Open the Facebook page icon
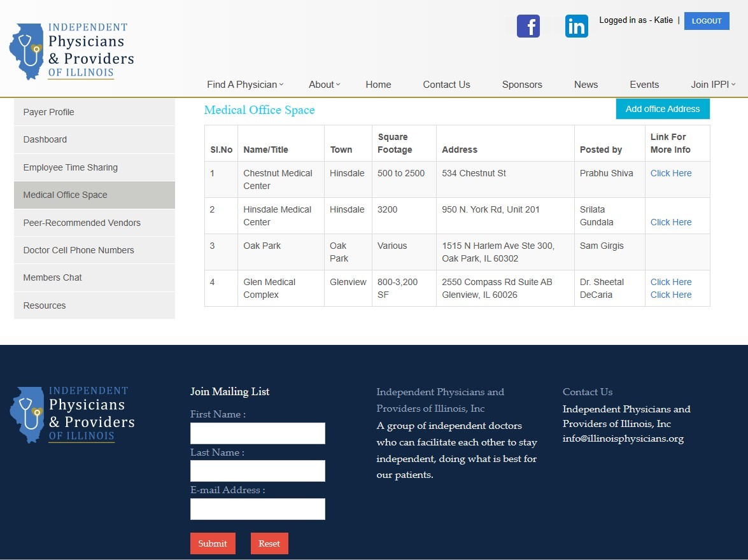The image size is (748, 560). point(528,25)
